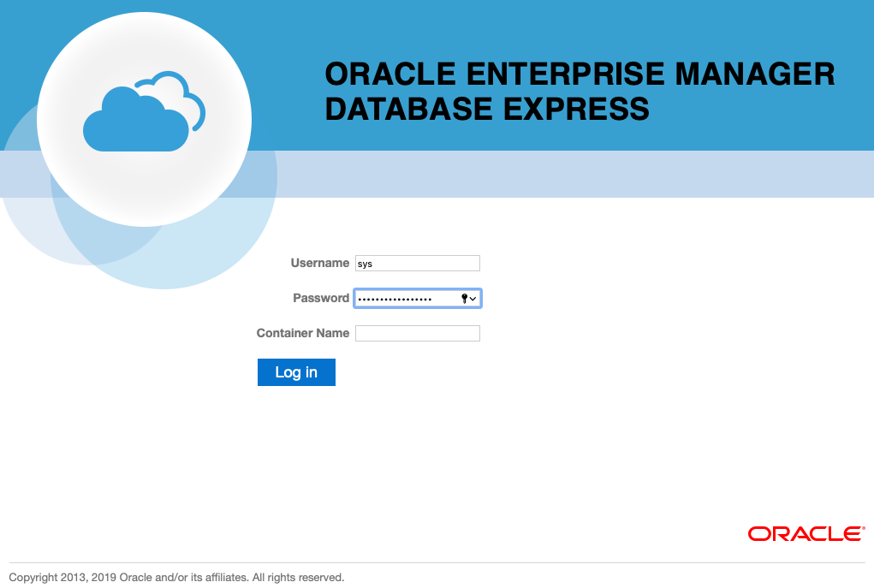The image size is (874, 588).
Task: Click the blue cloud logo icon
Action: click(145, 111)
